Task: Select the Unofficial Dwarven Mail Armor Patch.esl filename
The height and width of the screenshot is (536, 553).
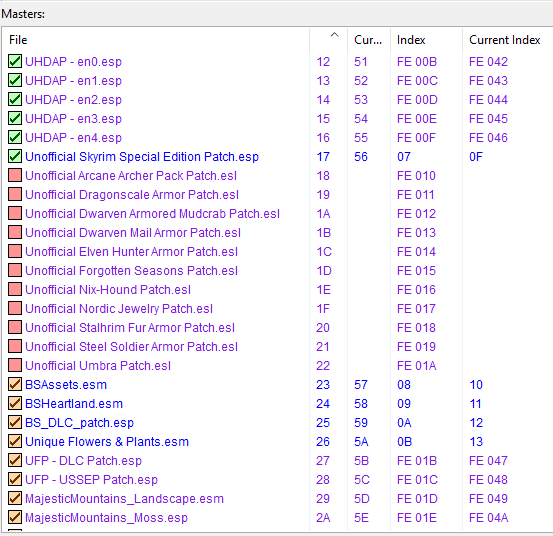Action: 133,233
